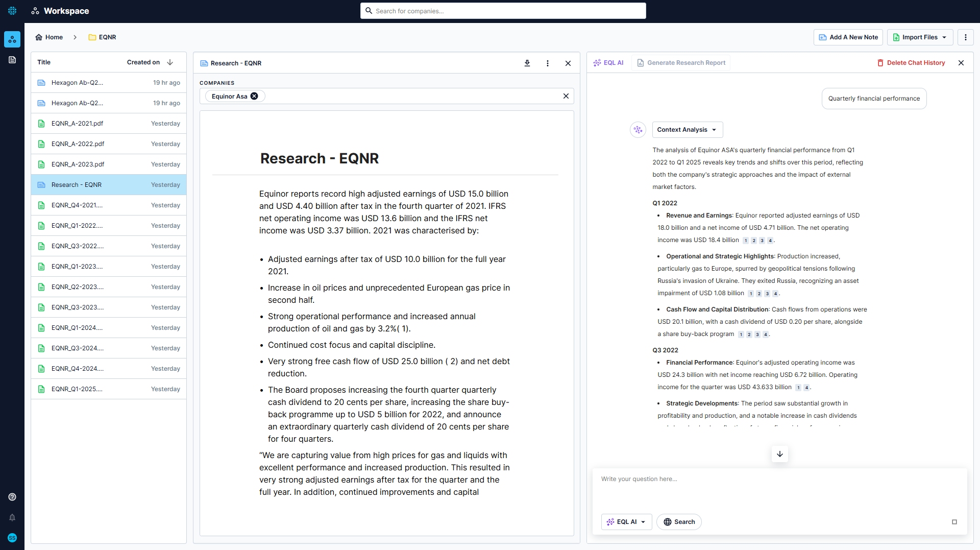Click the web Search button

click(679, 522)
